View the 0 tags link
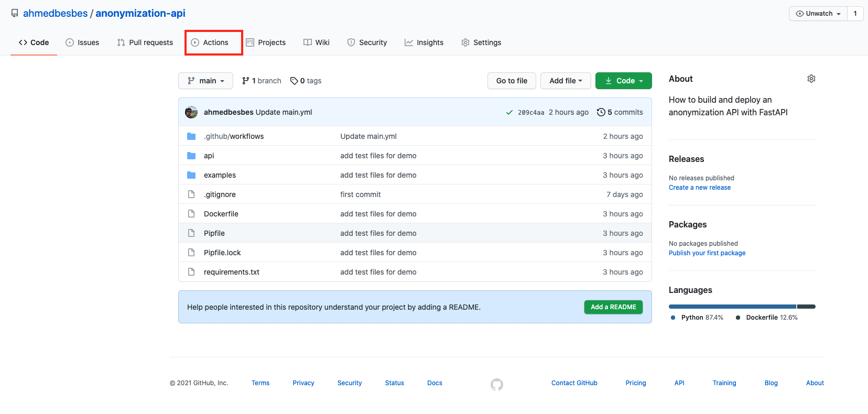 tap(306, 81)
